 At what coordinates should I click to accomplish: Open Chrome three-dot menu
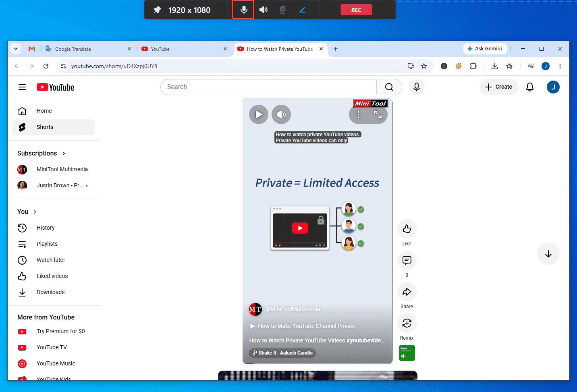tap(560, 66)
